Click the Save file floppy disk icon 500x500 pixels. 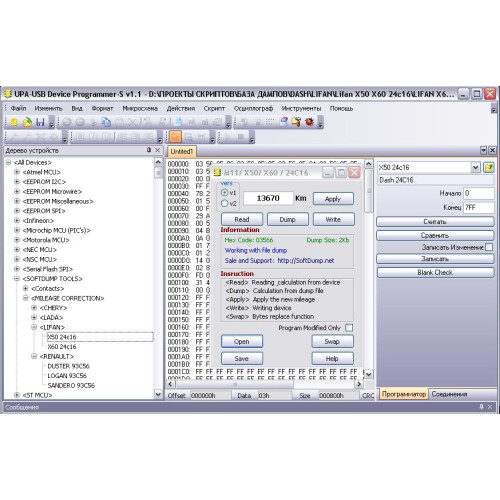click(40, 122)
